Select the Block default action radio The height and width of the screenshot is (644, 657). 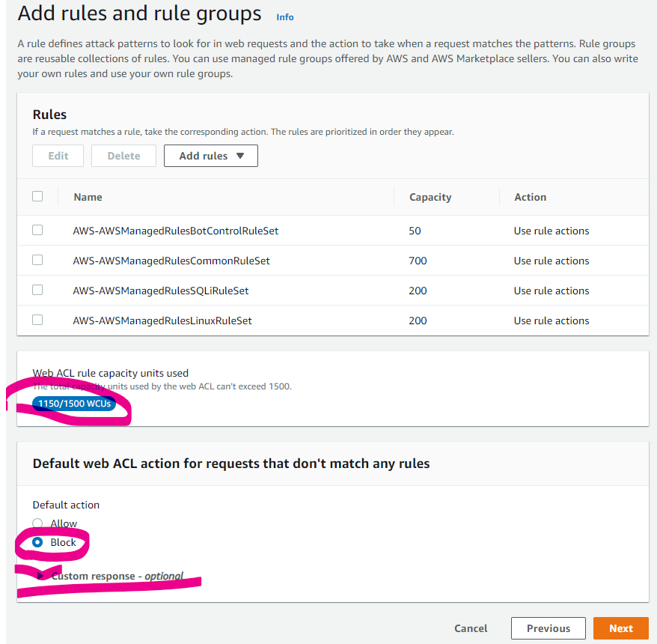point(37,543)
